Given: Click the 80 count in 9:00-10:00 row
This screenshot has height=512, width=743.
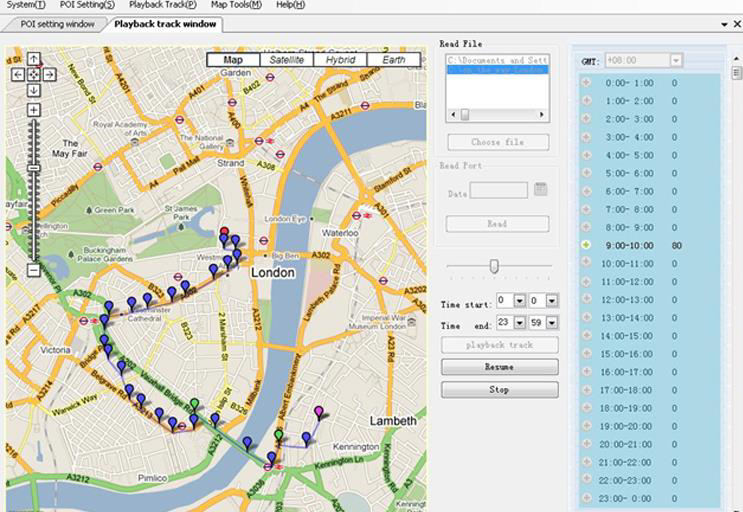Looking at the screenshot, I should pos(676,245).
